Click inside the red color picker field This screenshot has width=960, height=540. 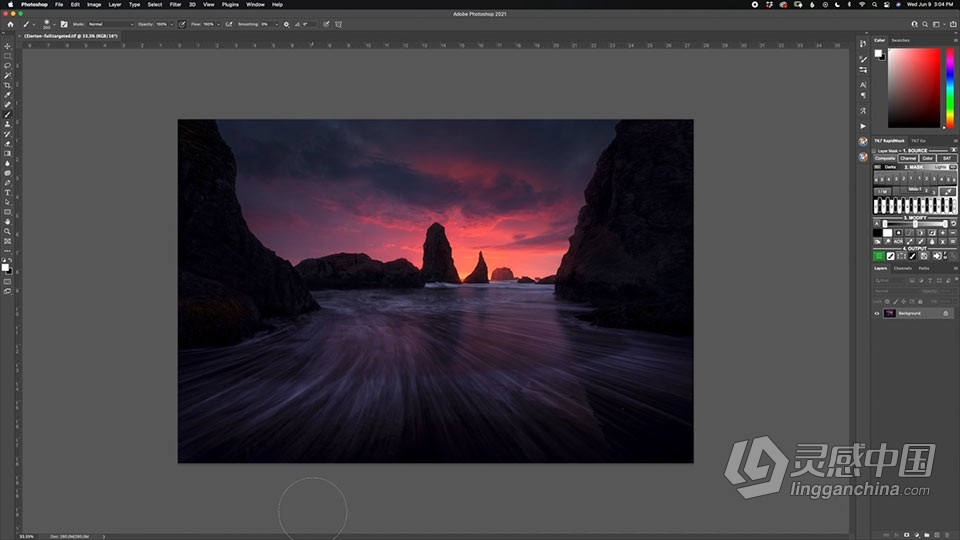[x=914, y=88]
